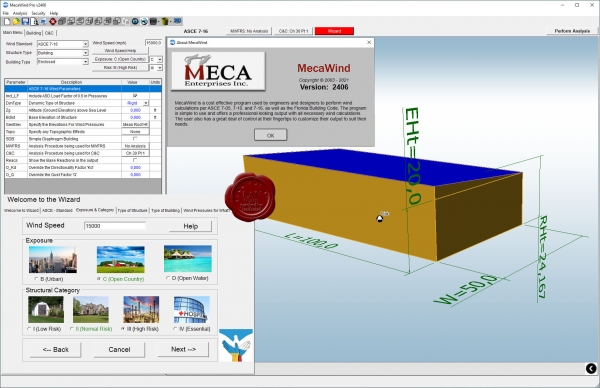
Task: Open a file with the folder icon
Action: (16, 21)
